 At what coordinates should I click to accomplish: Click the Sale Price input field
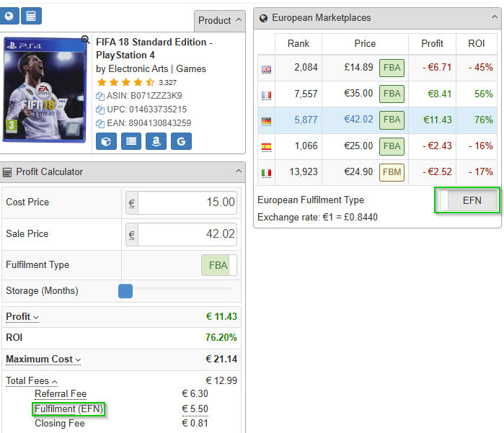tap(187, 234)
